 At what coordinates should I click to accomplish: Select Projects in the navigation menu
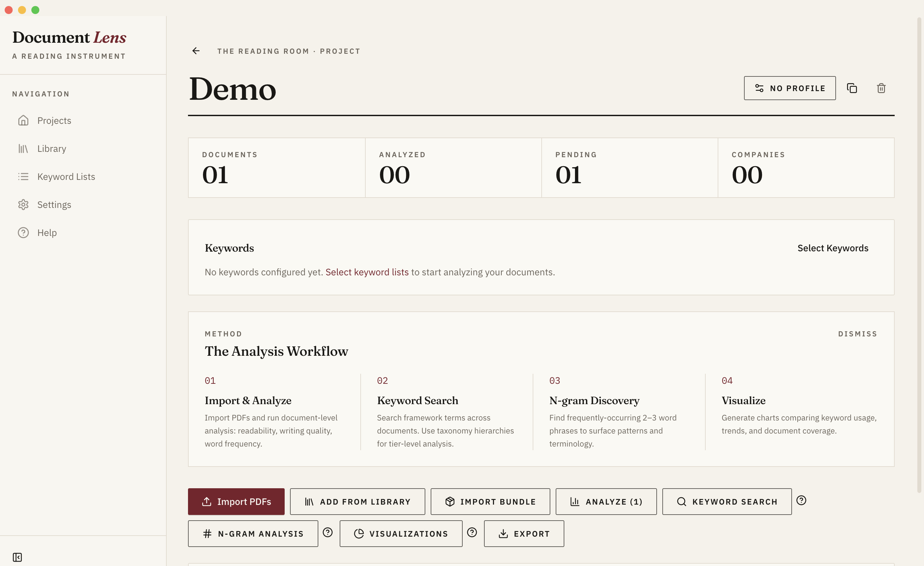point(54,120)
